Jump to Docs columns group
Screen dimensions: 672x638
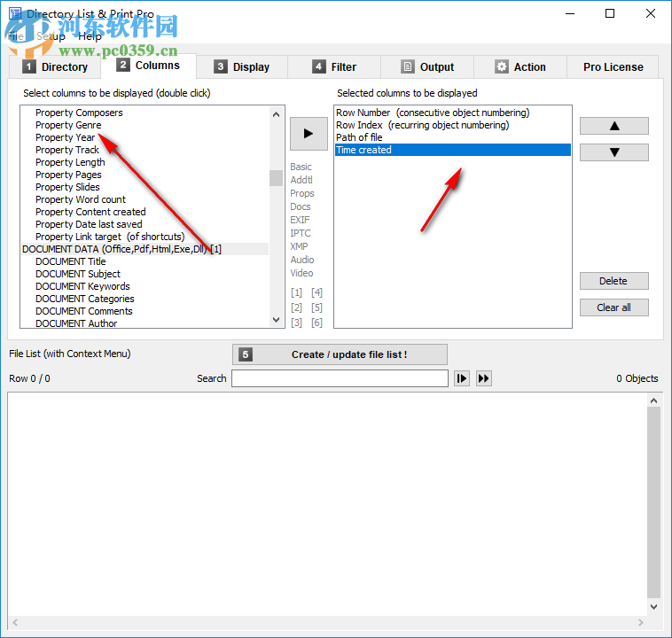coord(301,206)
